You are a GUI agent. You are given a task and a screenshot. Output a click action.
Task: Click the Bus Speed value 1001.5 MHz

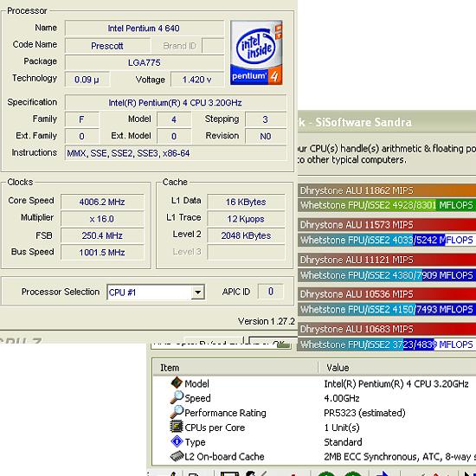[102, 252]
